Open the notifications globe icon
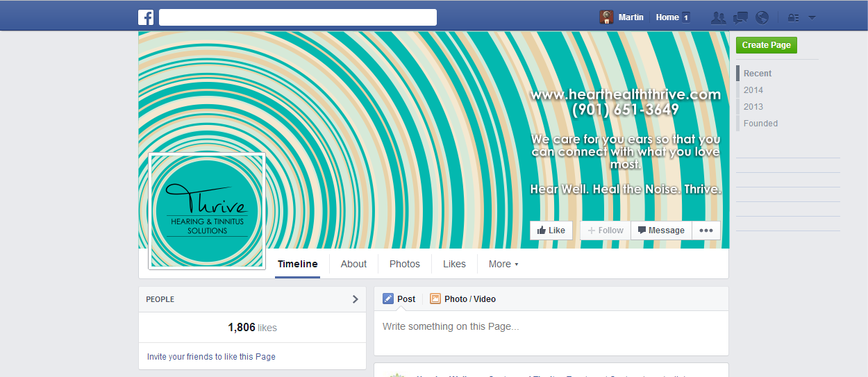 click(x=762, y=17)
